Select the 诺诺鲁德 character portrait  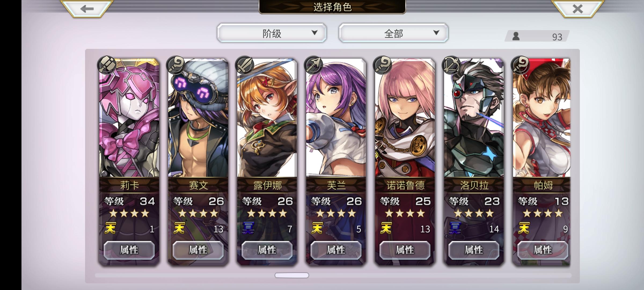[x=405, y=118]
